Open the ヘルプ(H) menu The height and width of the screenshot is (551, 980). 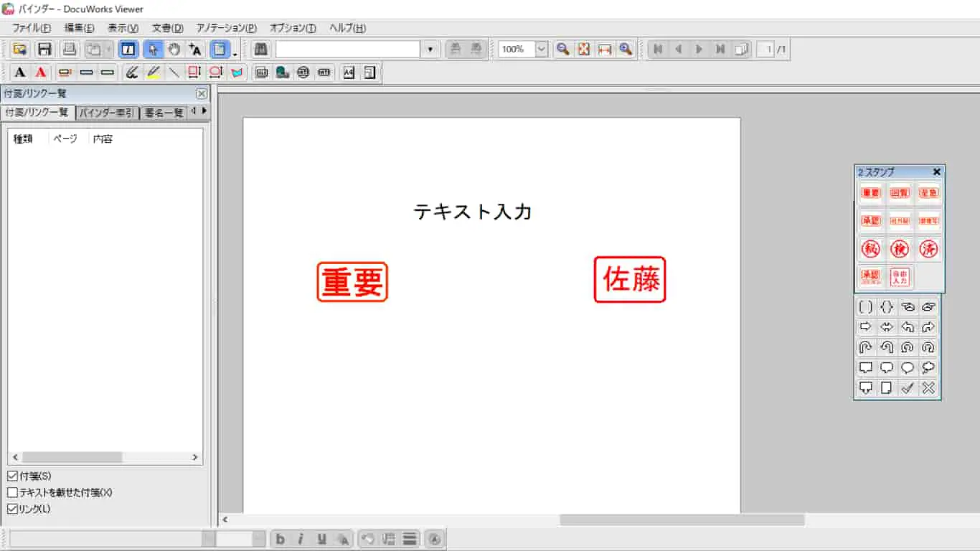[347, 28]
